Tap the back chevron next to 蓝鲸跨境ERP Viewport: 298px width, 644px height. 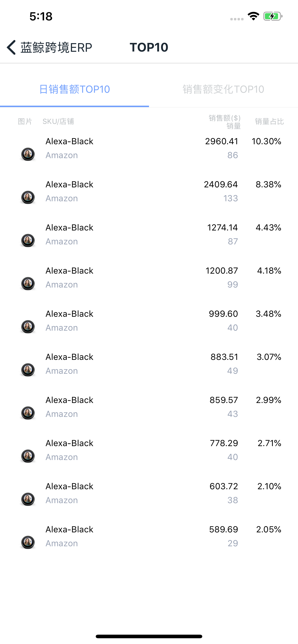[11, 47]
